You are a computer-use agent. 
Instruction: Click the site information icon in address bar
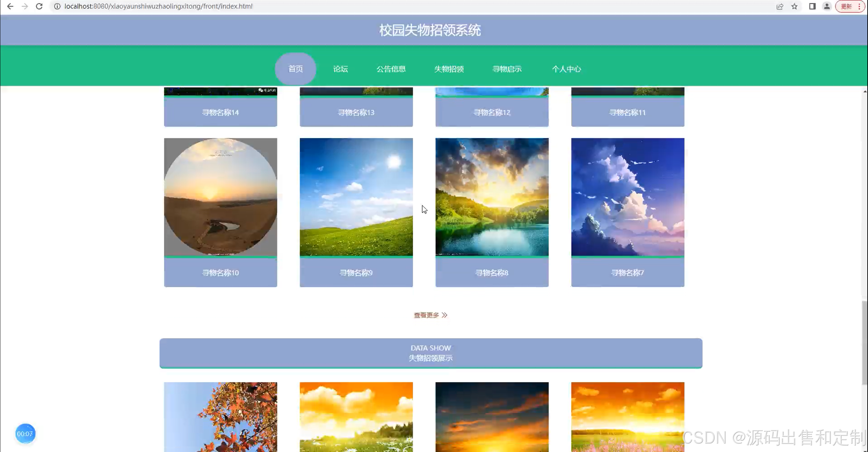pos(57,6)
